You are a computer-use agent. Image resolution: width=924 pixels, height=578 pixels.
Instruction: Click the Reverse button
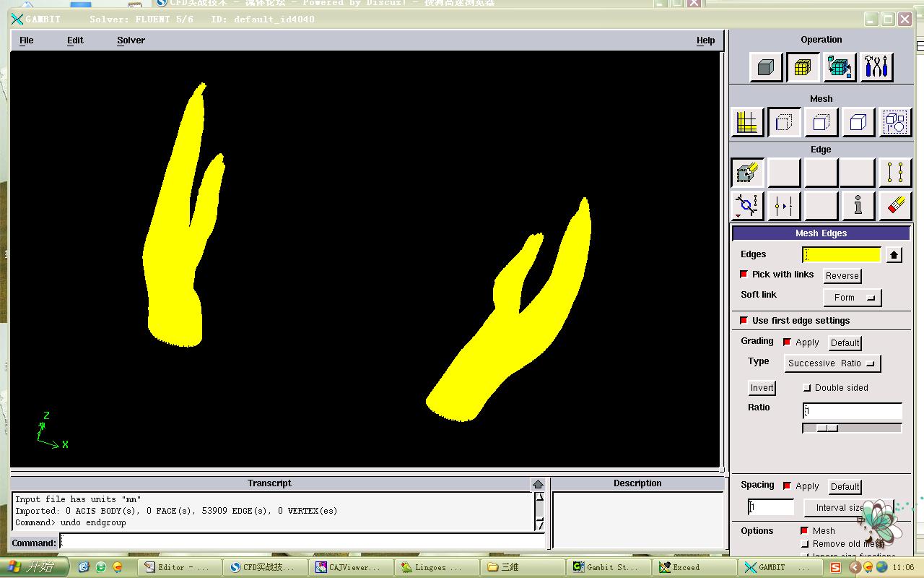point(842,276)
